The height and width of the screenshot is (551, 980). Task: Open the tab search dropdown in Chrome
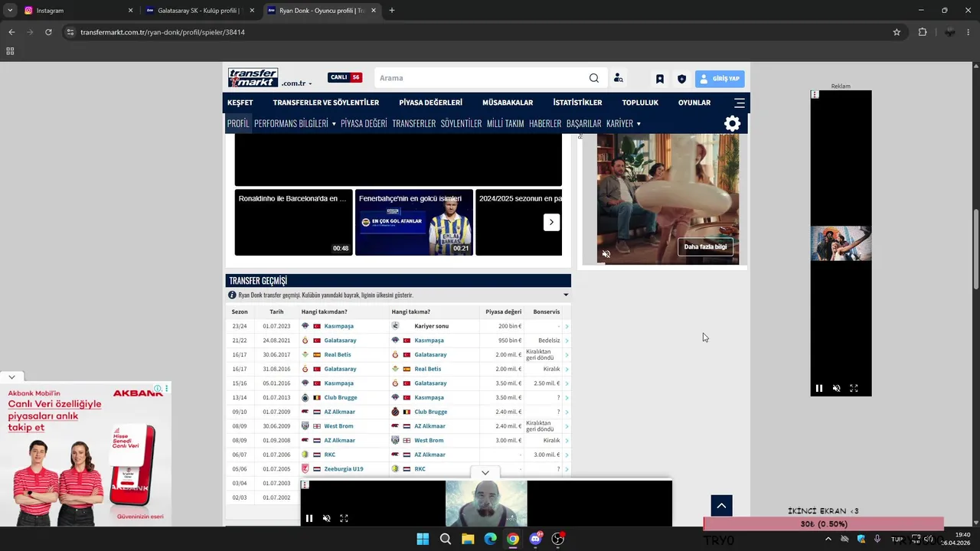tap(10, 11)
